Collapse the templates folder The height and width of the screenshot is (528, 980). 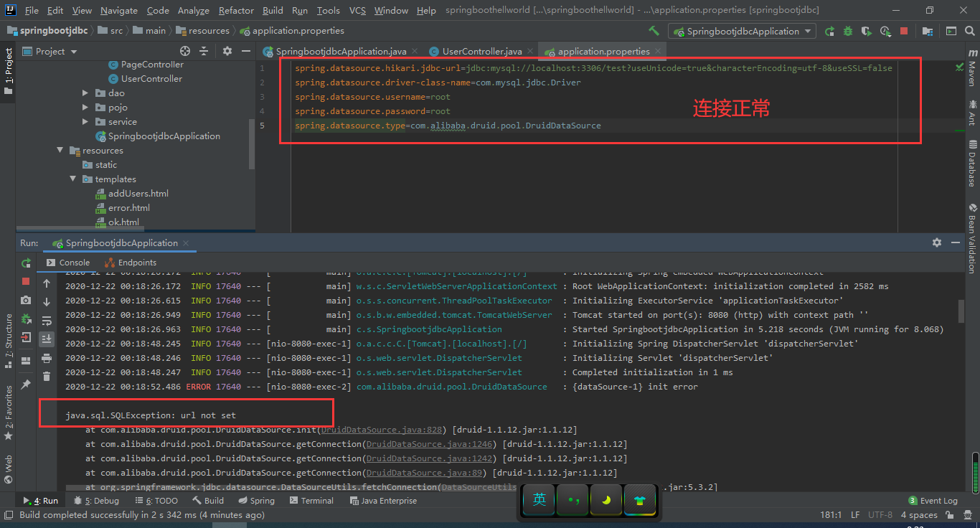(73, 179)
